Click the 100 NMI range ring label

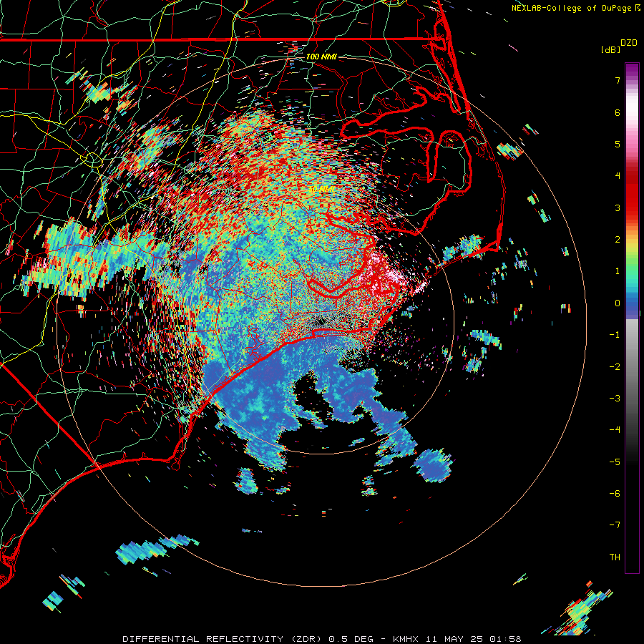[321, 57]
